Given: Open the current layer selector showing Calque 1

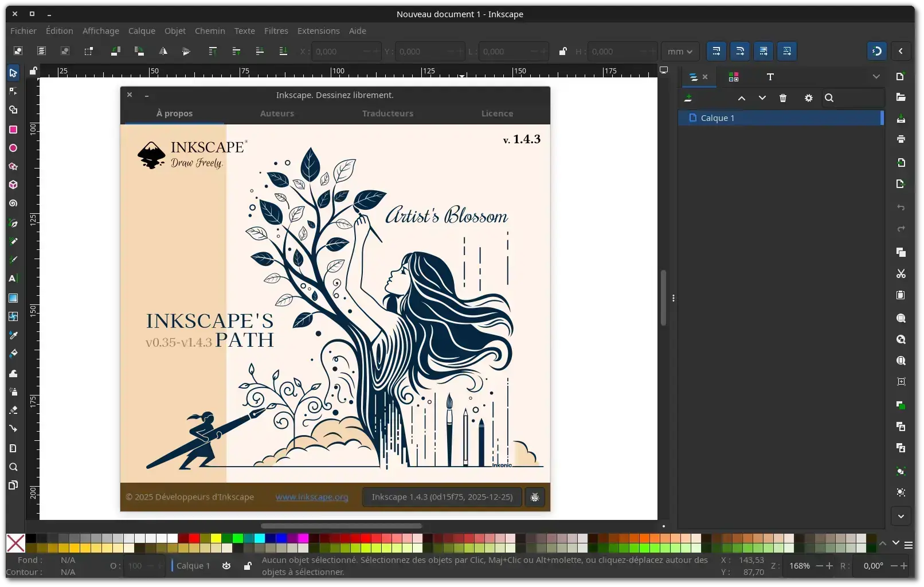Looking at the screenshot, I should coord(193,566).
